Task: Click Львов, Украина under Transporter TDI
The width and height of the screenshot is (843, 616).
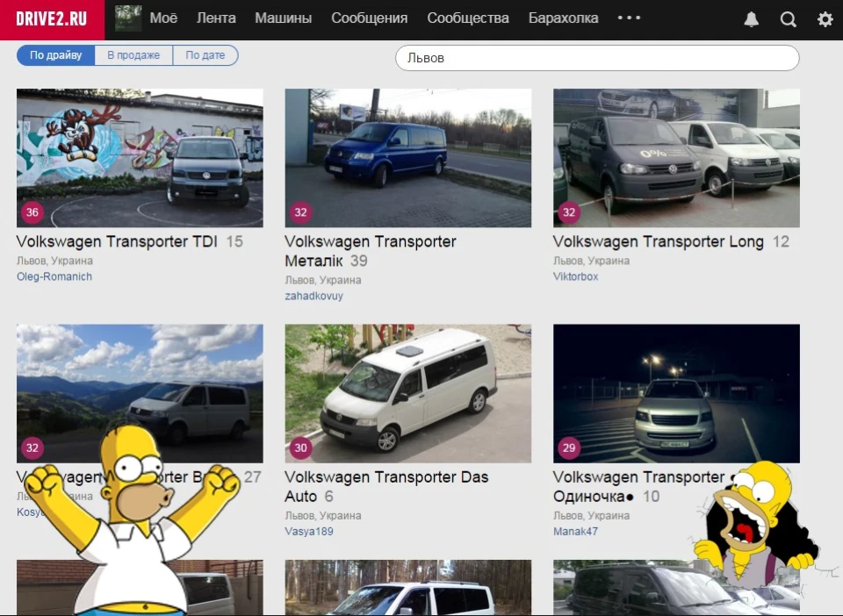Action: tap(54, 261)
